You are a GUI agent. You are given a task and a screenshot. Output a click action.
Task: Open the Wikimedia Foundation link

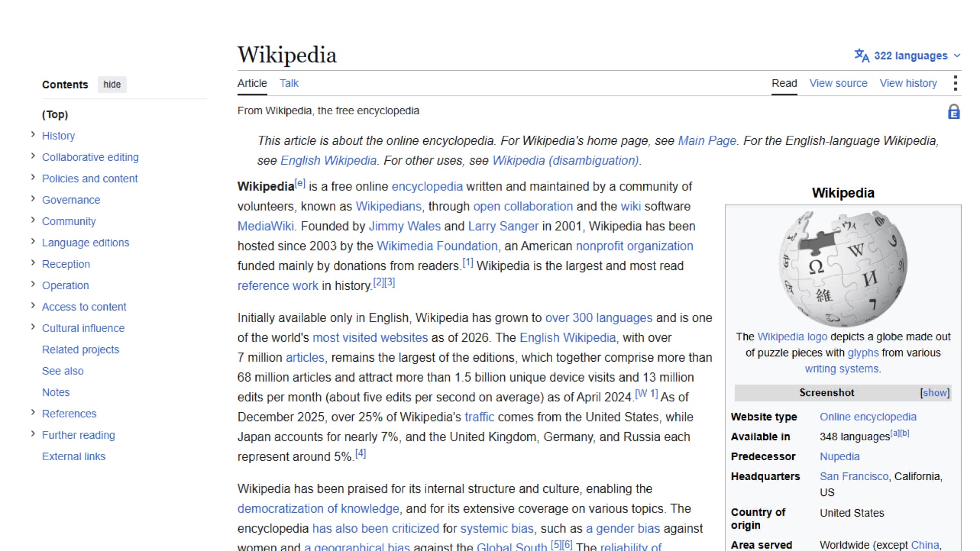pos(437,246)
